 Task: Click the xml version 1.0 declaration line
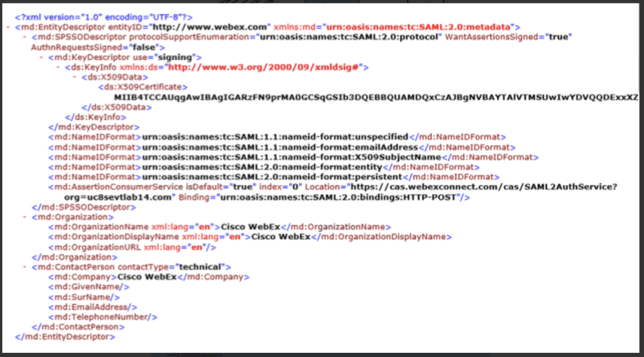pyautogui.click(x=103, y=17)
